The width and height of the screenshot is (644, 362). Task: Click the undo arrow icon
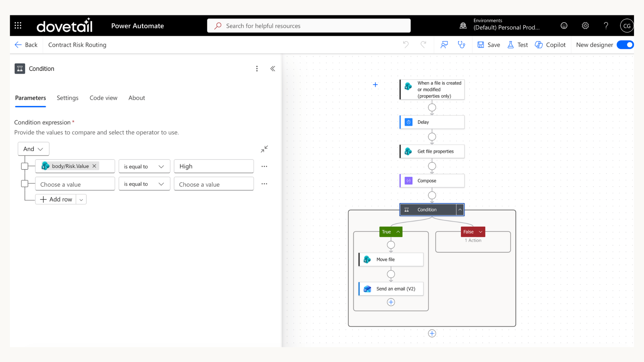(x=406, y=45)
